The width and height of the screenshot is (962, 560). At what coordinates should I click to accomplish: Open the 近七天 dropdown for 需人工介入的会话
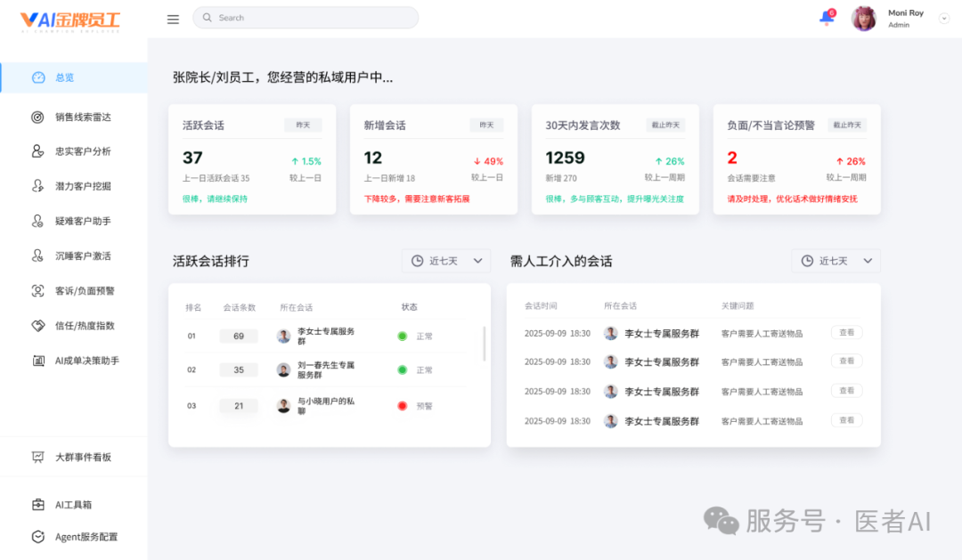(x=836, y=261)
